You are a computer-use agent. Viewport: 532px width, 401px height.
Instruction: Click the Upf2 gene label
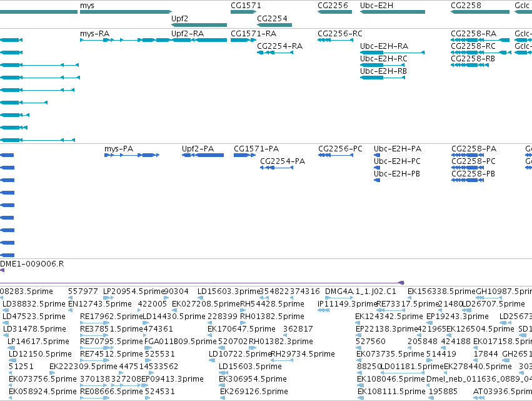(x=179, y=19)
